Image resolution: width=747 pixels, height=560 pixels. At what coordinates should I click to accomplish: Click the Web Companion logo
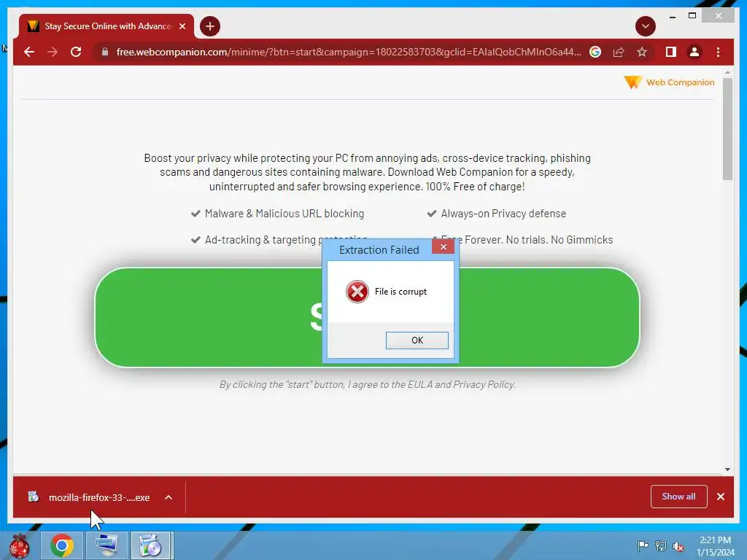tap(669, 82)
